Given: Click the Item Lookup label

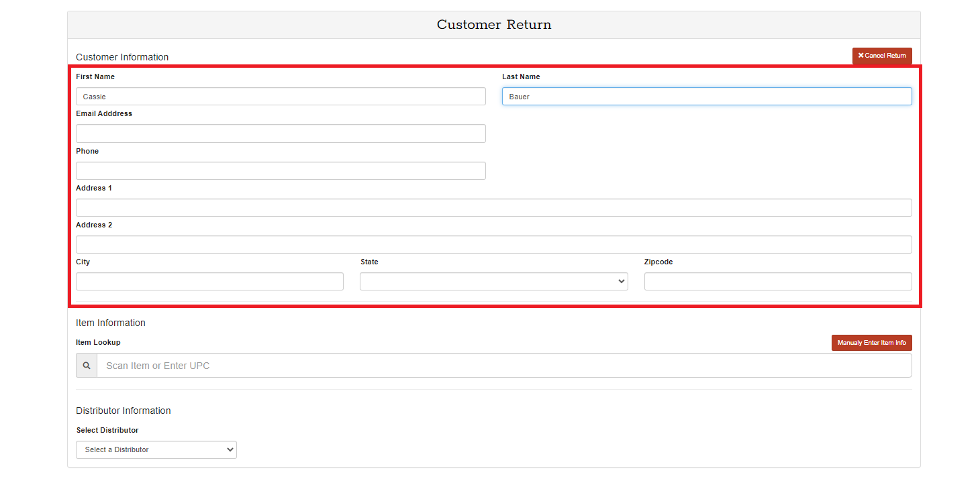Looking at the screenshot, I should pos(98,343).
